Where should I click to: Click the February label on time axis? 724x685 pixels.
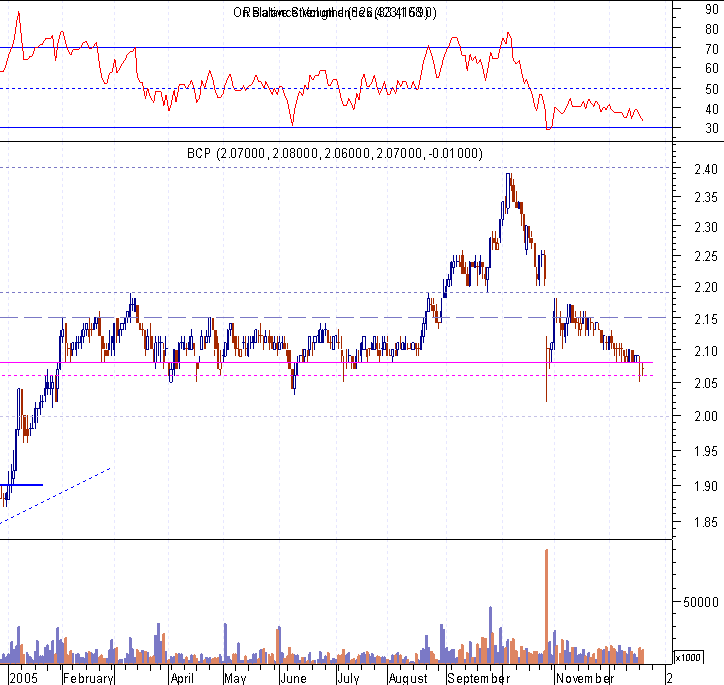pos(88,678)
